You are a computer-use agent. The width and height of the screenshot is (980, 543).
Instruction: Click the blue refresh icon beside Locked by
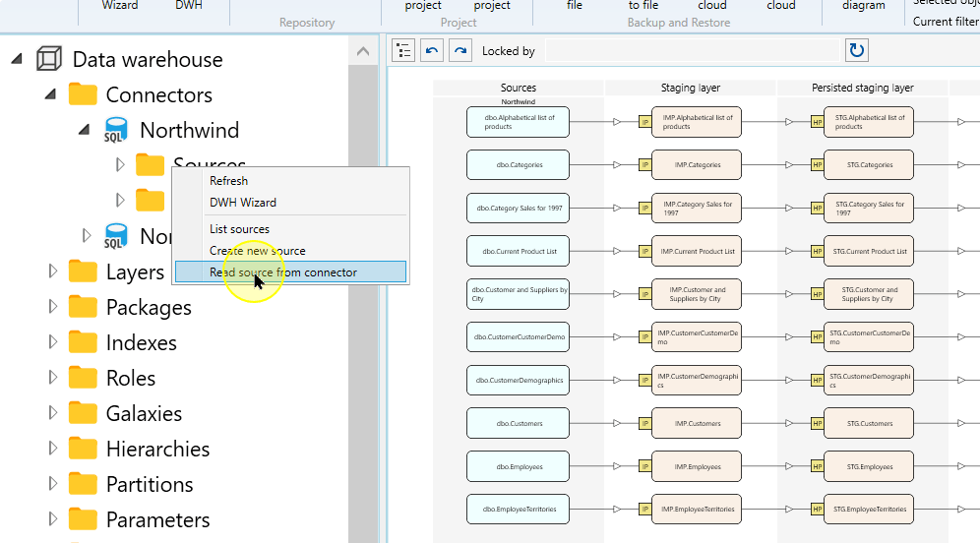(x=857, y=50)
